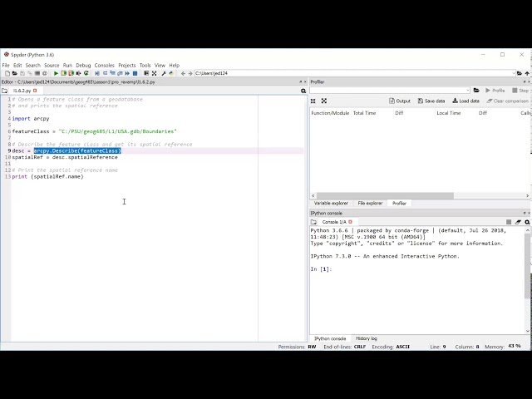The image size is (532, 399).
Task: Step over current line debug icon
Action: click(x=106, y=73)
